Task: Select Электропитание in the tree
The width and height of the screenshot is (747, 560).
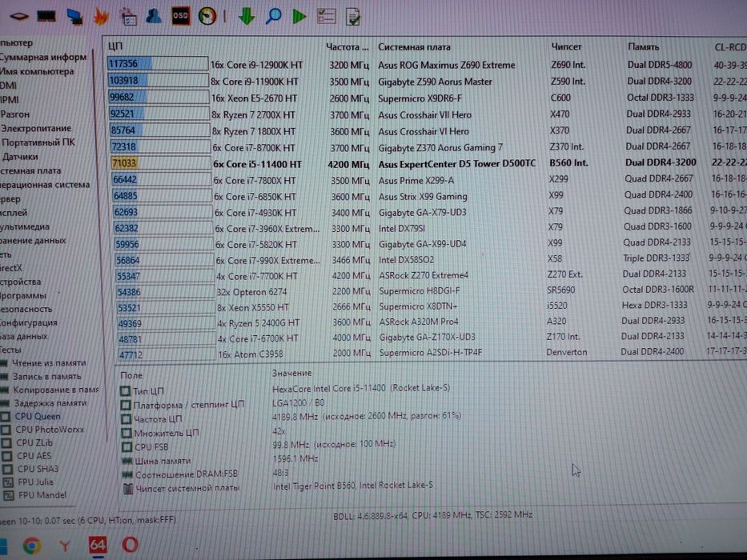Action: point(36,129)
